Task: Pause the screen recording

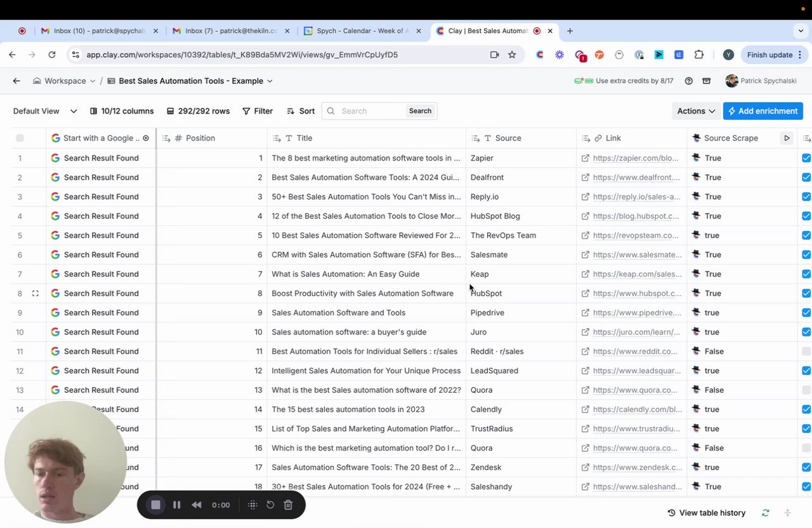Action: (176, 505)
